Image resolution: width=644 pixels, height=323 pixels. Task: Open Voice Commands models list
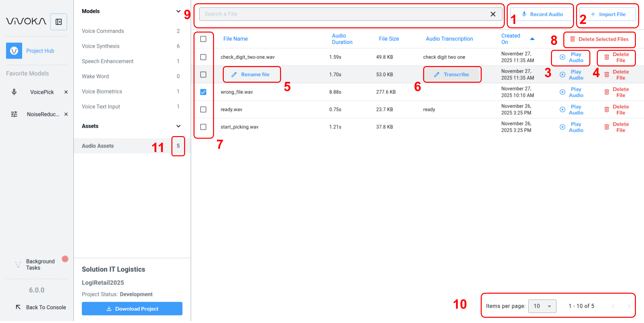(x=103, y=31)
